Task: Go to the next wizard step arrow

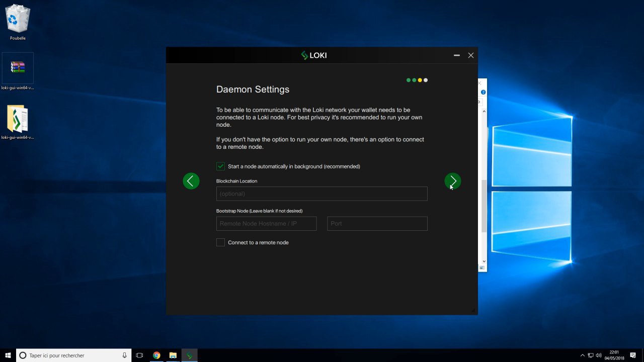Action: (x=452, y=181)
